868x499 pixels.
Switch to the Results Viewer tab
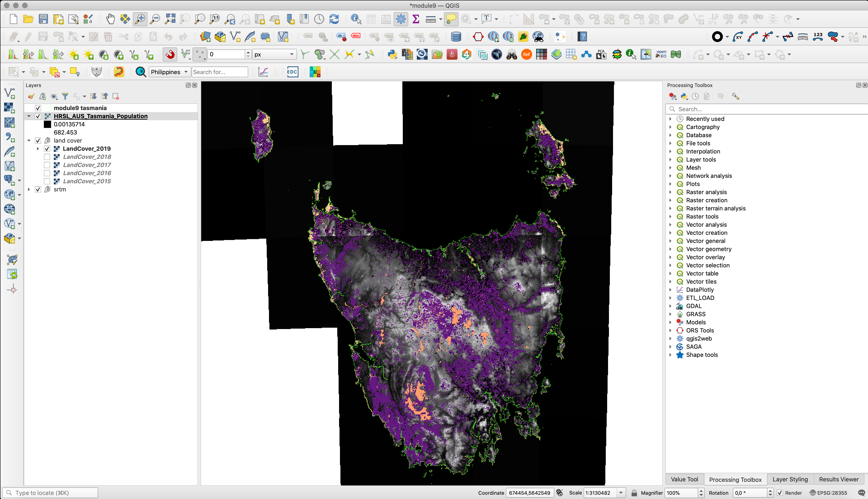pyautogui.click(x=839, y=480)
